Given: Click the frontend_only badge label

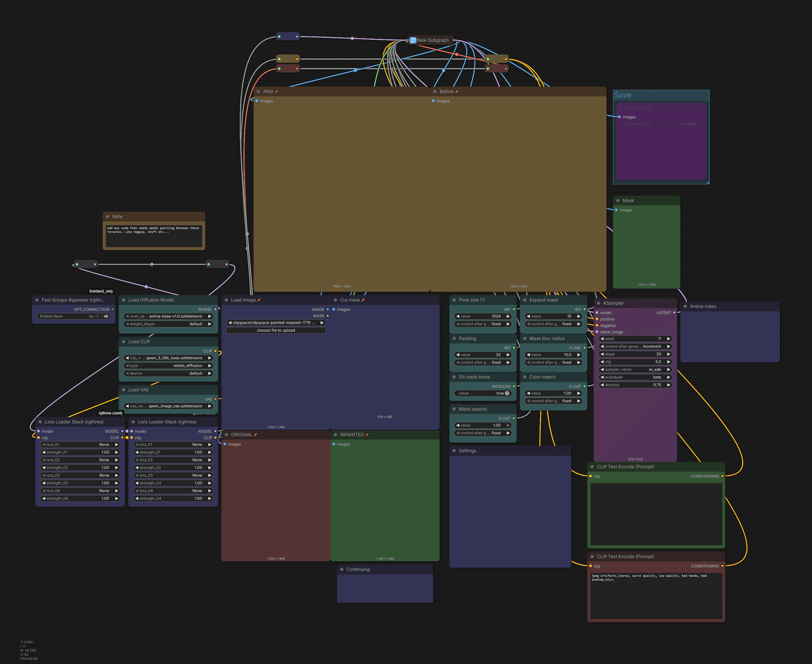Looking at the screenshot, I should point(101,291).
